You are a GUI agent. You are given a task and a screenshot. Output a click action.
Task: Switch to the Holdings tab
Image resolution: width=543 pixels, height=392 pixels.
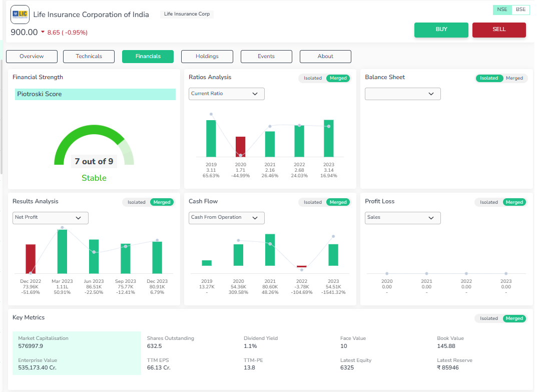[x=207, y=57]
